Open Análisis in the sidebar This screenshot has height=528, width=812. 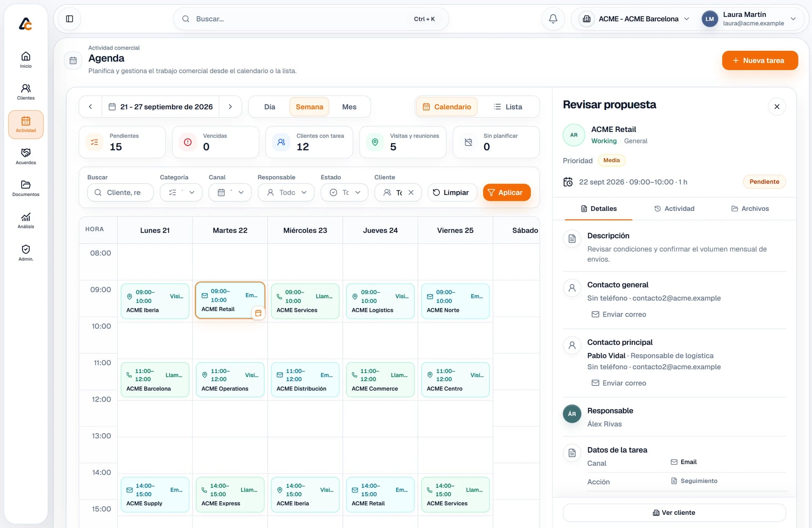[26, 221]
